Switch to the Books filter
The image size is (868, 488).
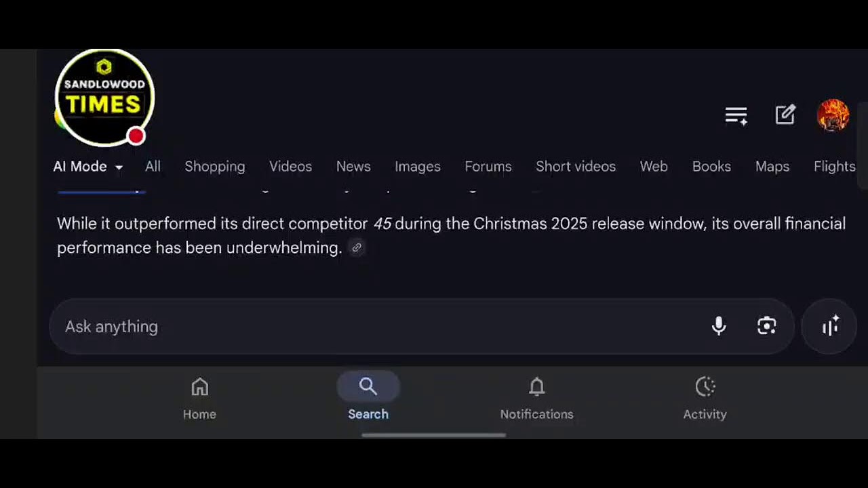(x=711, y=167)
